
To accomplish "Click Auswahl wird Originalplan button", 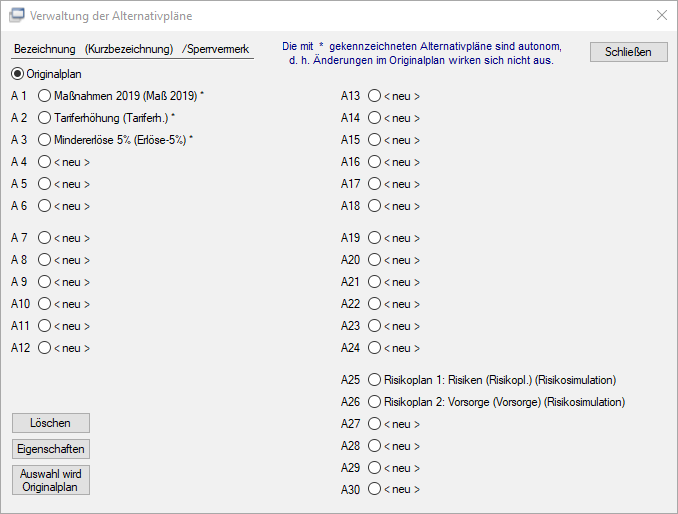I will coord(51,480).
